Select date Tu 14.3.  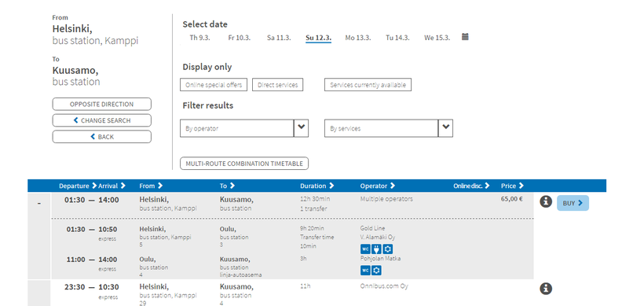coord(397,38)
